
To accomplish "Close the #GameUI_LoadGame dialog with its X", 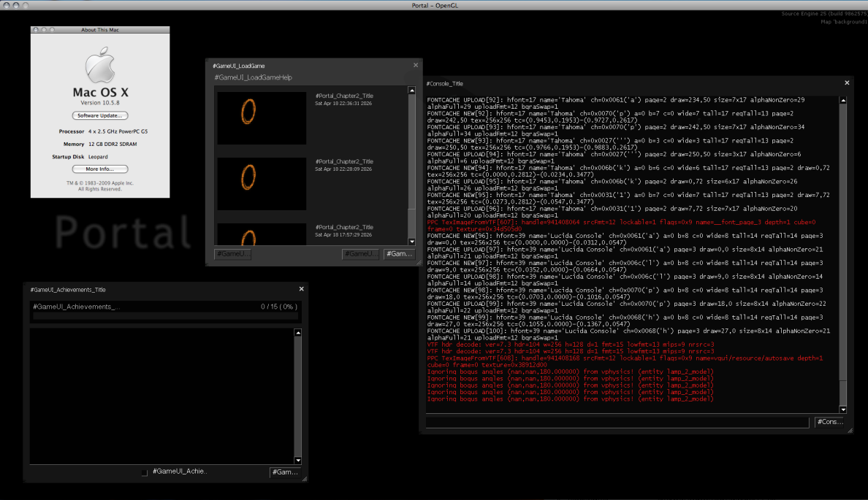I will 416,65.
